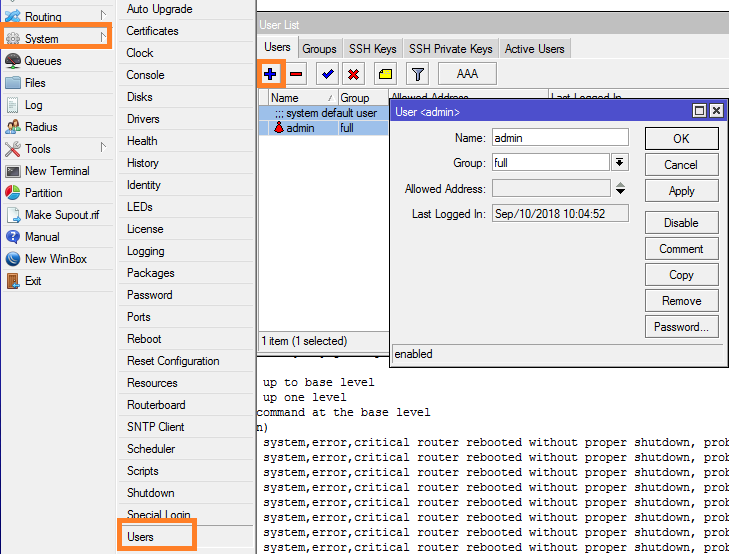The image size is (729, 554).
Task: Open Scheduler in the System submenu
Action: click(x=186, y=448)
